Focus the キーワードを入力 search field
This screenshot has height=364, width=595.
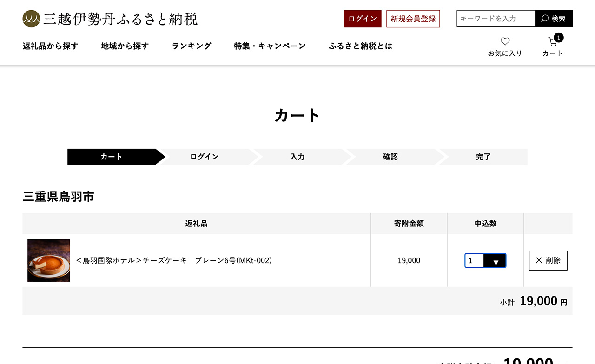pos(496,19)
